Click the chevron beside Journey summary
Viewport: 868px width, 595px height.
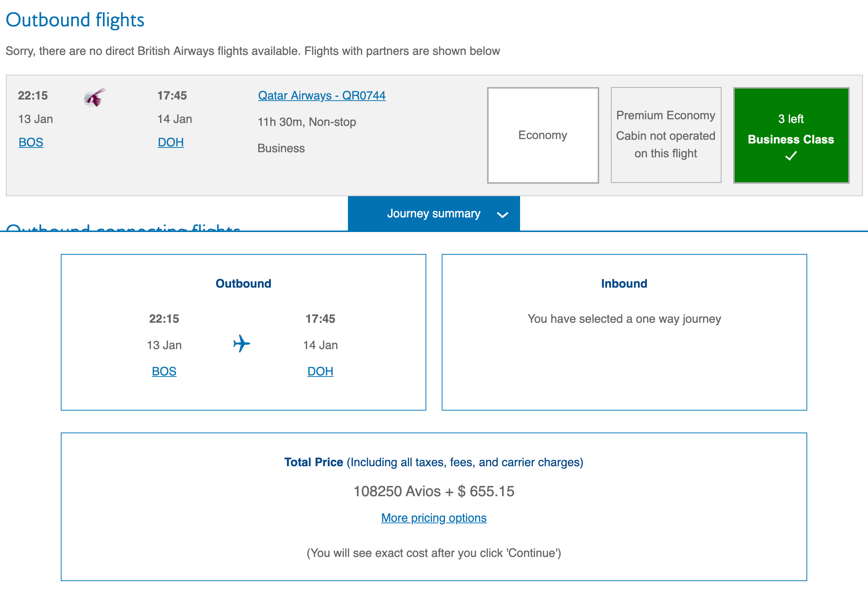coord(503,215)
